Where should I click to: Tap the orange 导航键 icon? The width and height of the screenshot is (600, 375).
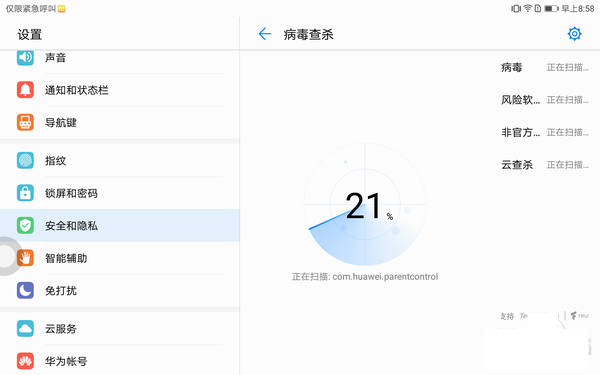point(25,122)
